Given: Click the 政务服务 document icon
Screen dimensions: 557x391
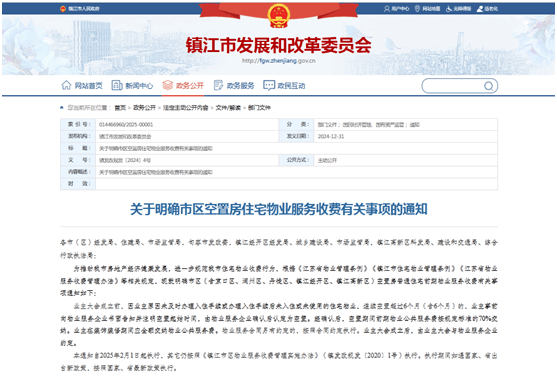Looking at the screenshot, I should (218, 85).
